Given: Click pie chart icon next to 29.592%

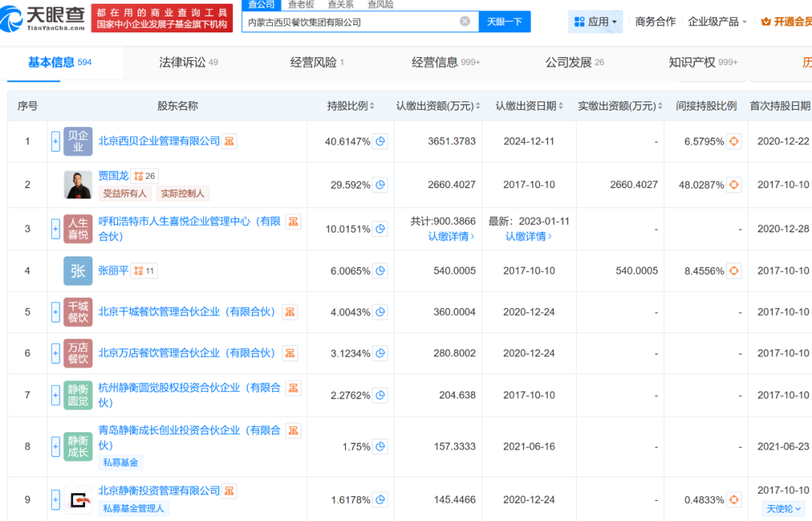Looking at the screenshot, I should click(380, 184).
